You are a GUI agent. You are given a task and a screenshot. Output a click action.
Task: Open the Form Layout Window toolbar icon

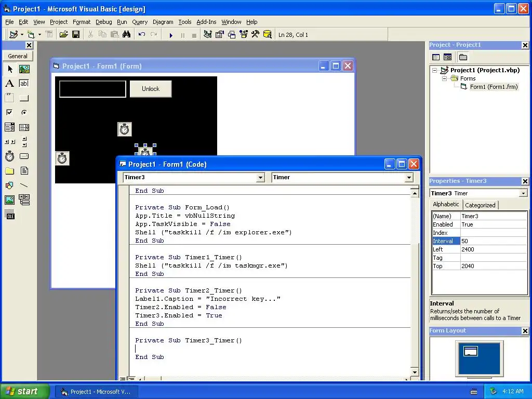coord(232,35)
